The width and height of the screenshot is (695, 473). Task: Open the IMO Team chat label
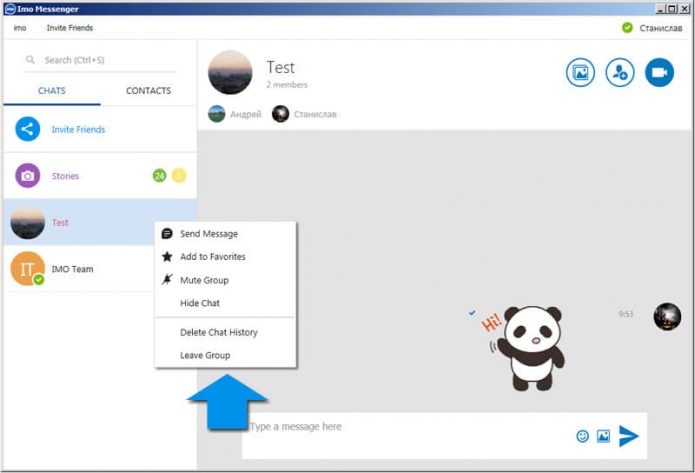point(72,269)
